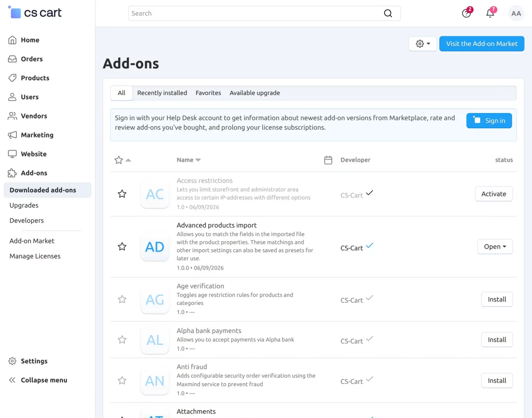Switch to Available upgrade tab
Screen dimensions: 532x418
(x=254, y=93)
